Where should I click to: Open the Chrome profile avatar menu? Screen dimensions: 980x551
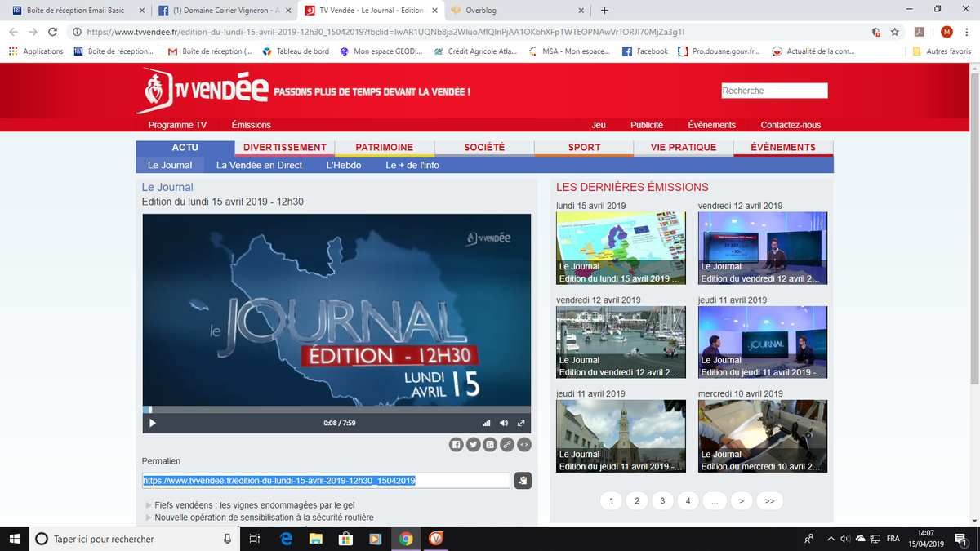point(947,32)
